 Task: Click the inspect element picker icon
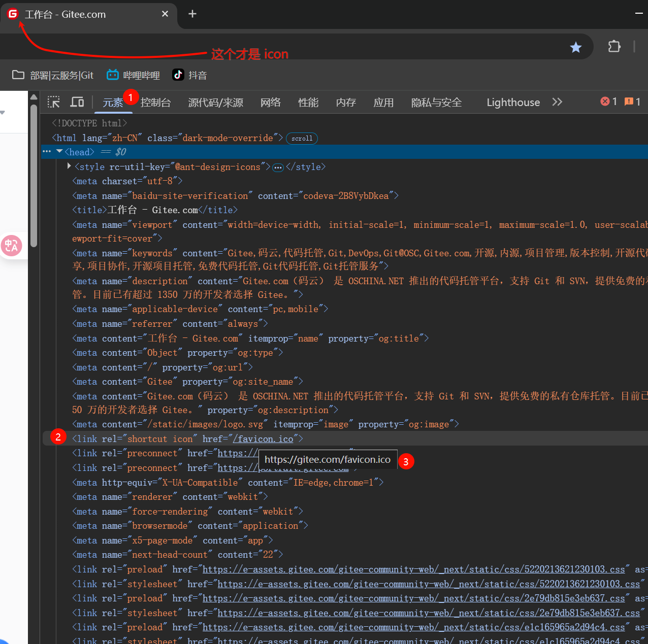click(54, 102)
